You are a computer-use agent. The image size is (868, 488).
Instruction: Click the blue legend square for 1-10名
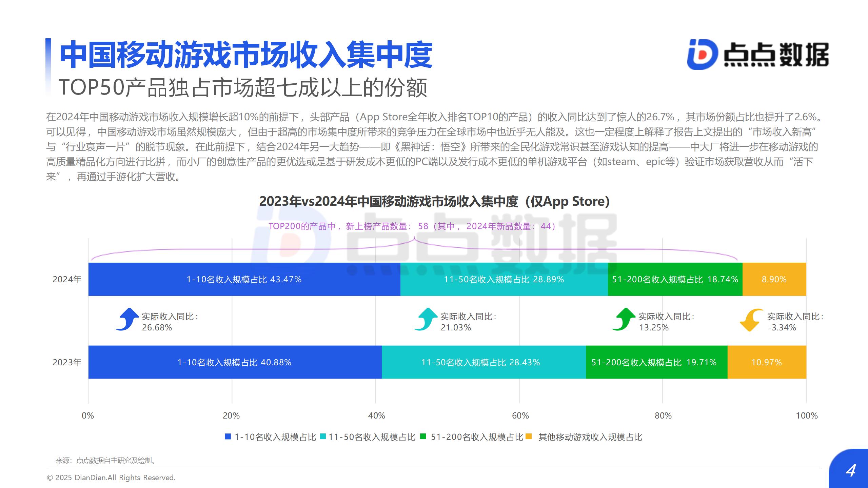tap(228, 436)
